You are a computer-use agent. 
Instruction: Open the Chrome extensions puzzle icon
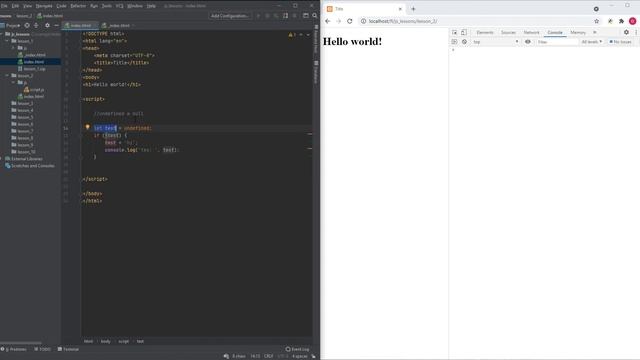point(621,21)
